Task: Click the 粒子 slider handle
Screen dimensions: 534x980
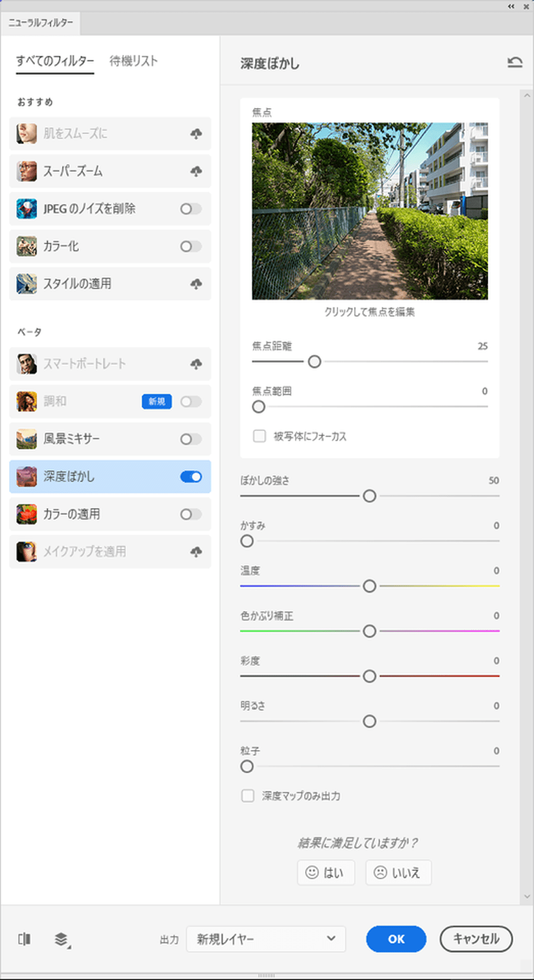Action: (247, 766)
